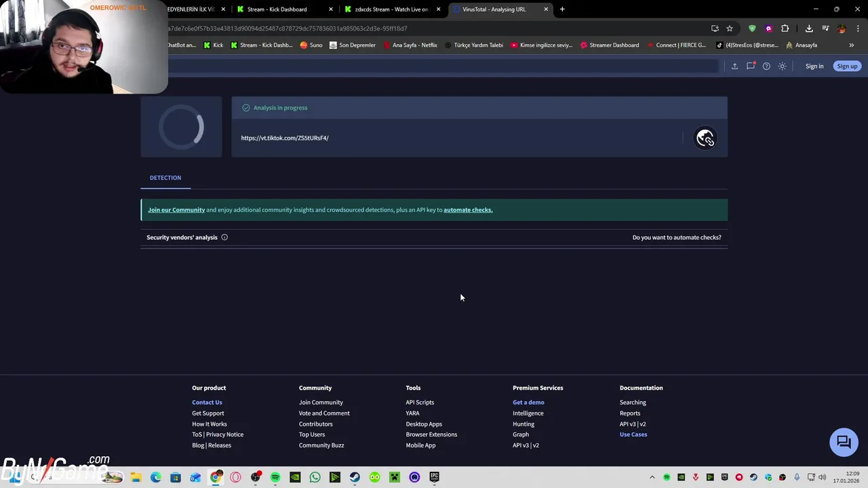Open the chat support widget icon
The height and width of the screenshot is (488, 868).
[x=844, y=442]
